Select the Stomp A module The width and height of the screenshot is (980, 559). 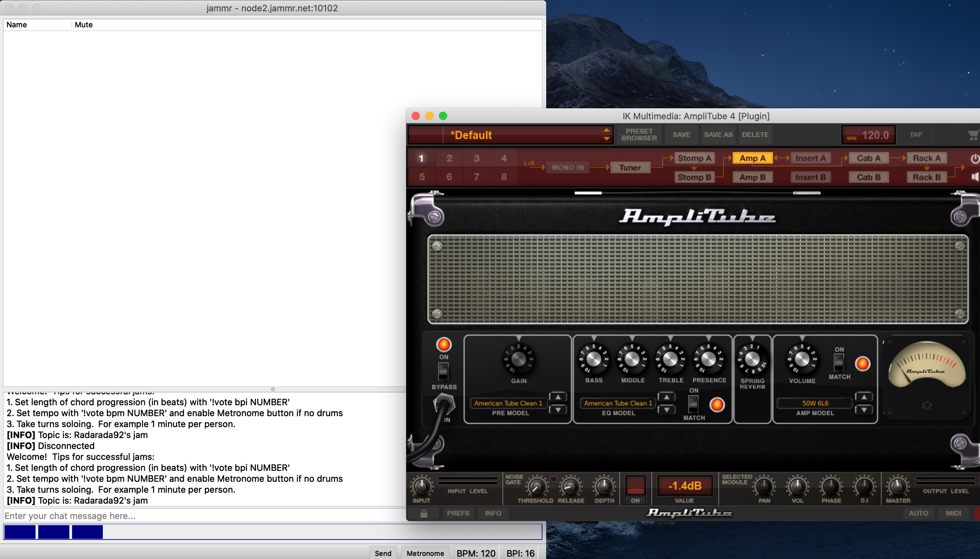click(694, 158)
